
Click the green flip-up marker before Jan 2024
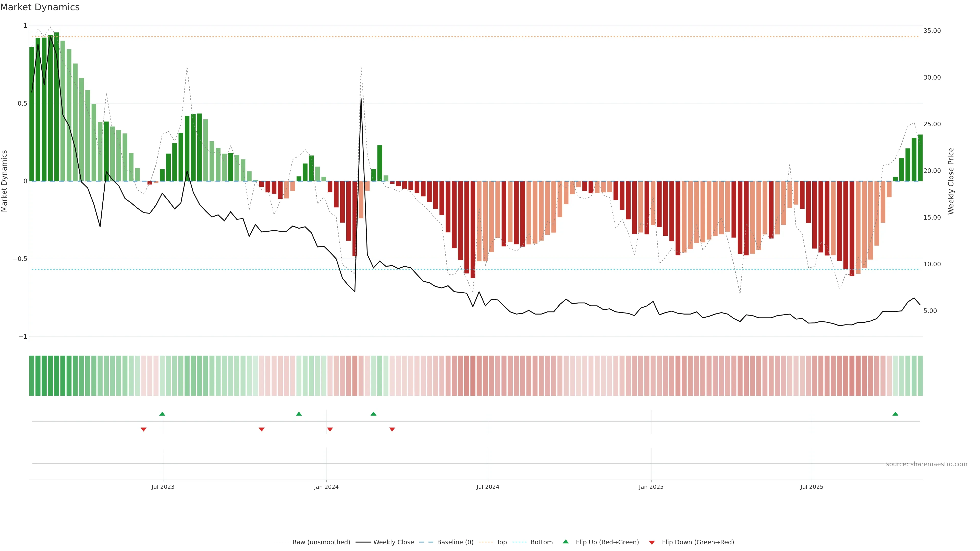click(x=299, y=414)
